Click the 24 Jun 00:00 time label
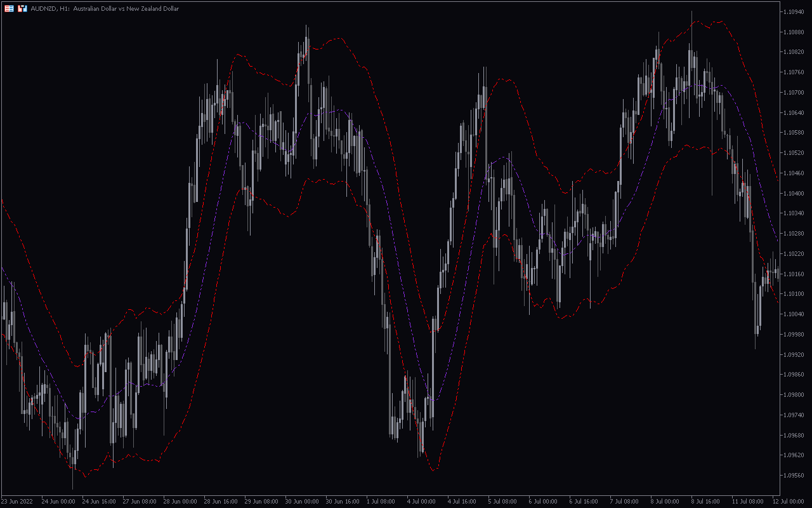 (58, 502)
